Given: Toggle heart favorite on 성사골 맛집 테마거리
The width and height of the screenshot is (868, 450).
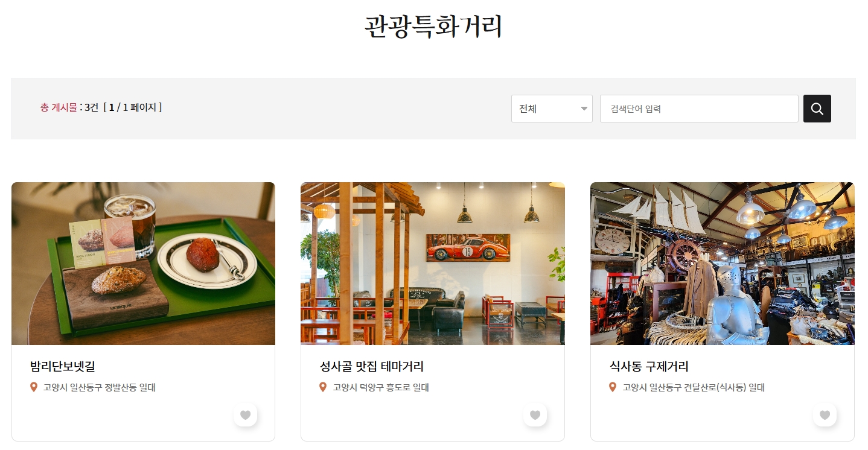Looking at the screenshot, I should [x=535, y=415].
